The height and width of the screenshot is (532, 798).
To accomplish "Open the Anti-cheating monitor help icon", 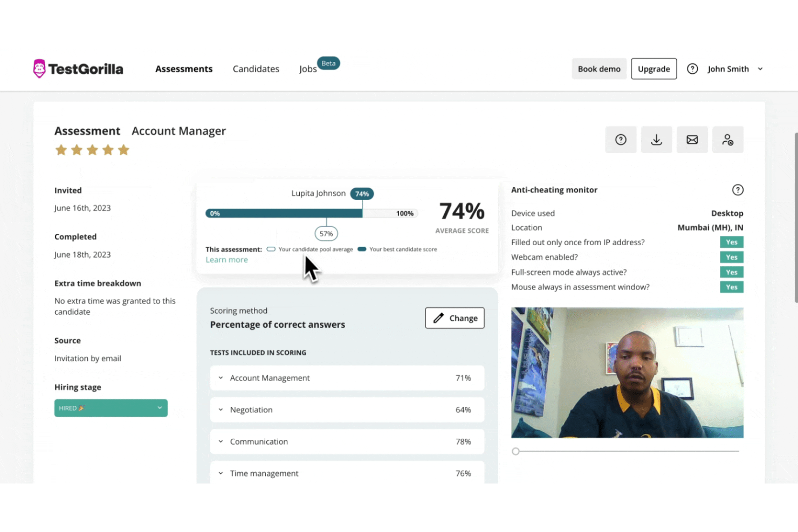I will tap(738, 190).
